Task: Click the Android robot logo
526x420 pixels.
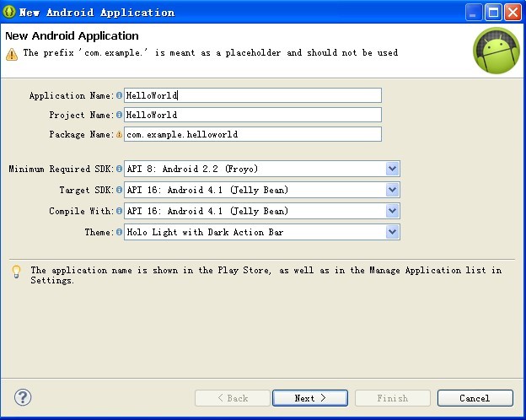Action: coord(496,51)
